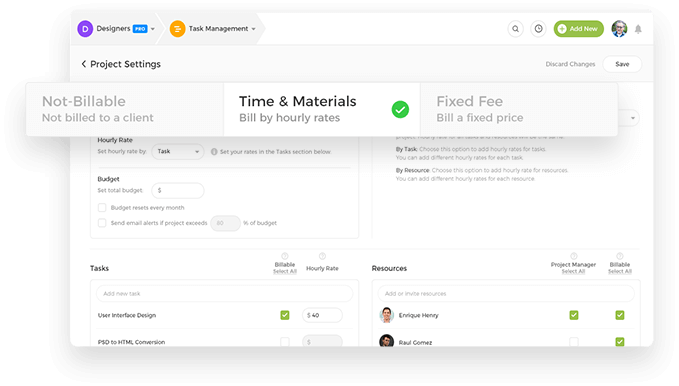Open the Set hourly rate by Task dropdown

pyautogui.click(x=178, y=152)
